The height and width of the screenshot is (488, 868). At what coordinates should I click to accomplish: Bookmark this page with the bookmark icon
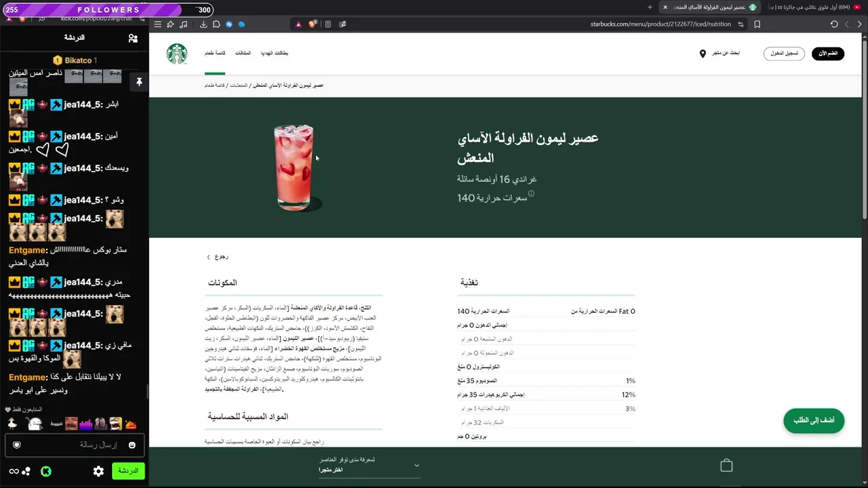[757, 24]
